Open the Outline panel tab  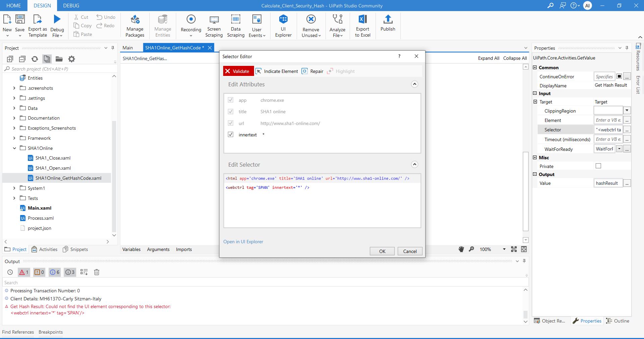618,321
